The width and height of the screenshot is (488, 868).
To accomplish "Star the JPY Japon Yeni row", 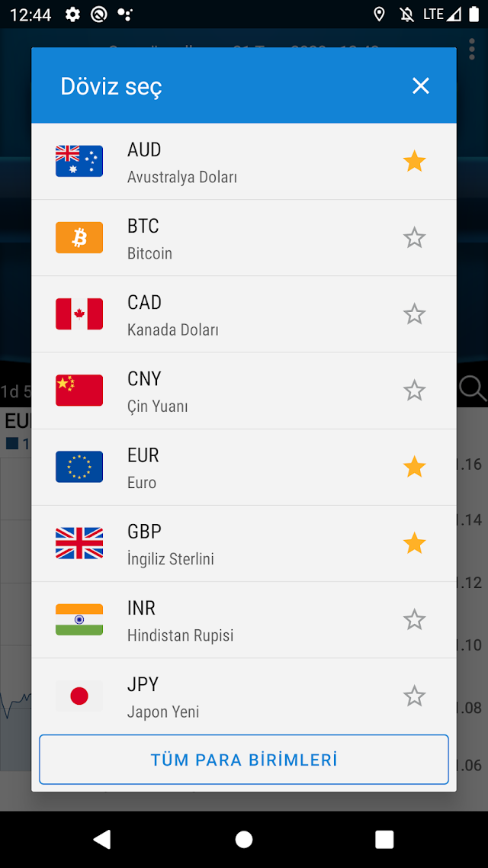I will pyautogui.click(x=414, y=696).
